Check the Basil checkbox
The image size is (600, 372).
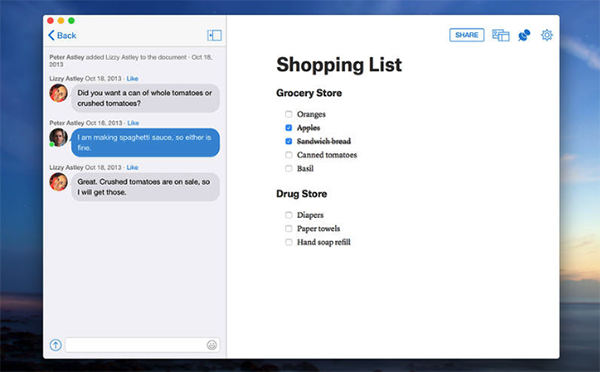click(289, 168)
